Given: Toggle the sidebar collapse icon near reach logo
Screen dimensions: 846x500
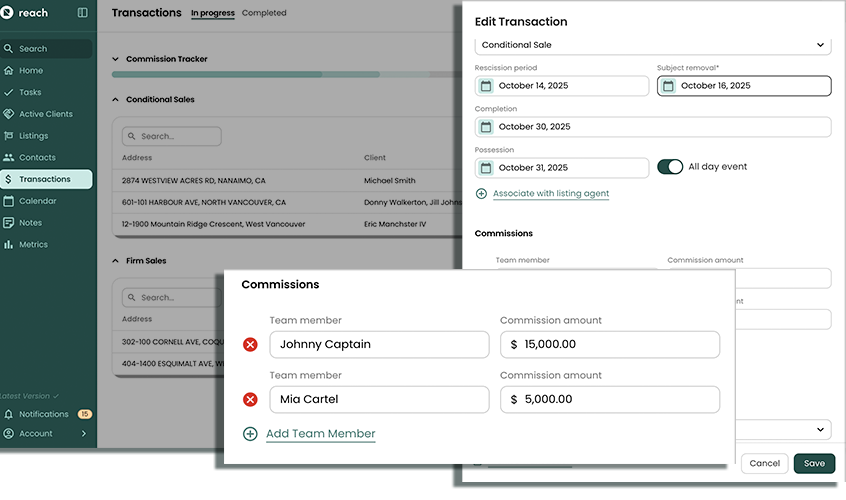Looking at the screenshot, I should pos(82,13).
